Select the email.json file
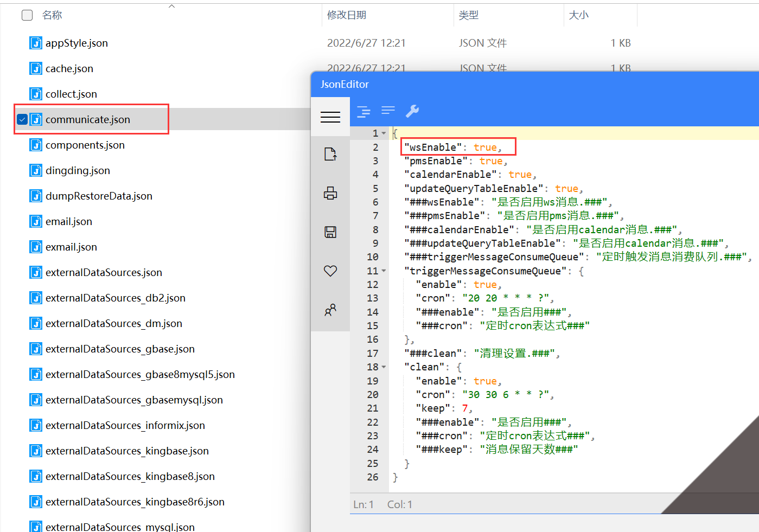The image size is (759, 532). pos(69,221)
